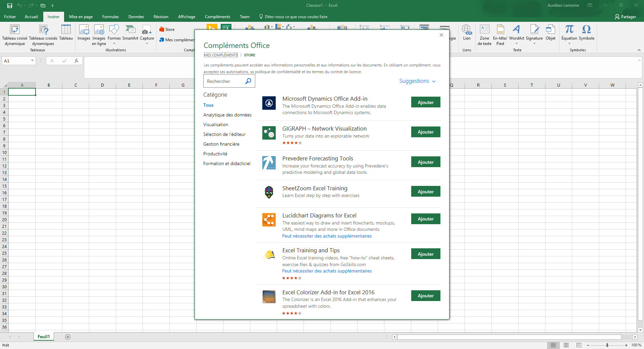The image size is (644, 349).
Task: Zoom out with the minus icon
Action: 588,345
